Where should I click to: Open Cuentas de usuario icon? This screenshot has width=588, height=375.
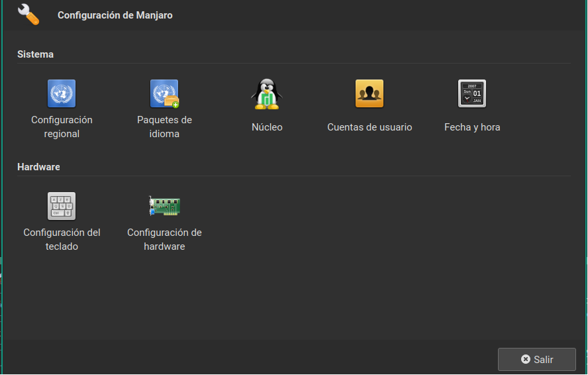tap(369, 93)
